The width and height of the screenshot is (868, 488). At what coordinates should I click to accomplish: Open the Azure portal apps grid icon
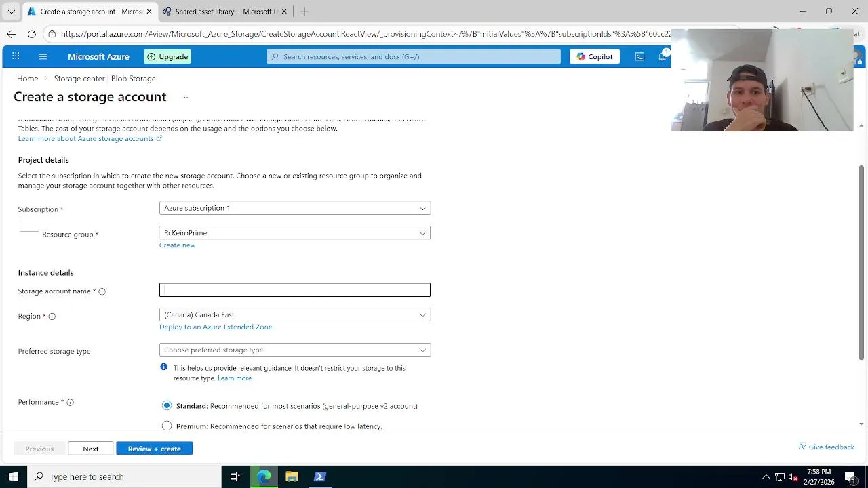[16, 56]
